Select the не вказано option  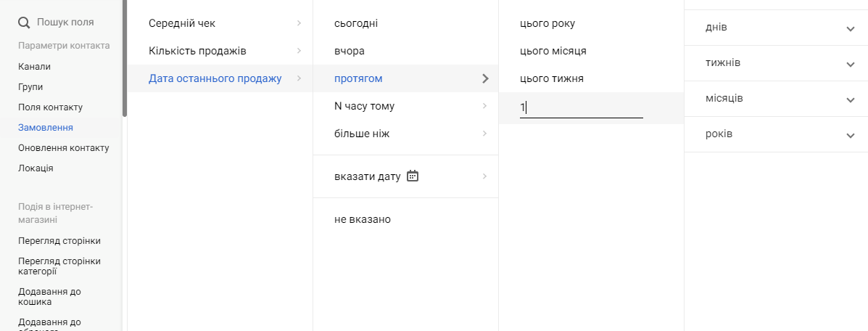coord(363,218)
